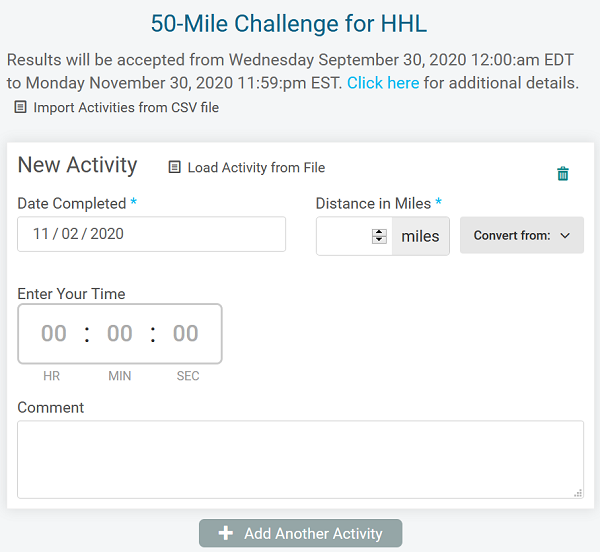Click Import Activities from CSV file
Screen dimensions: 600x552
[x=126, y=107]
